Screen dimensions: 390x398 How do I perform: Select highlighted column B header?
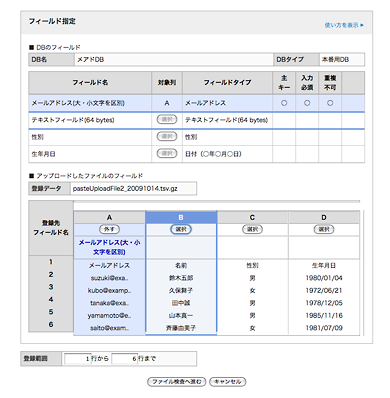[181, 217]
